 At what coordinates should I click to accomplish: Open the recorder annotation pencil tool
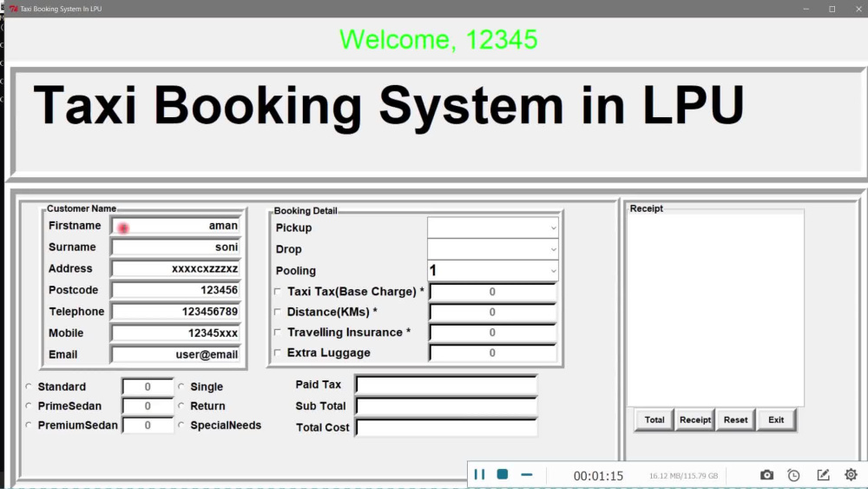coord(823,474)
